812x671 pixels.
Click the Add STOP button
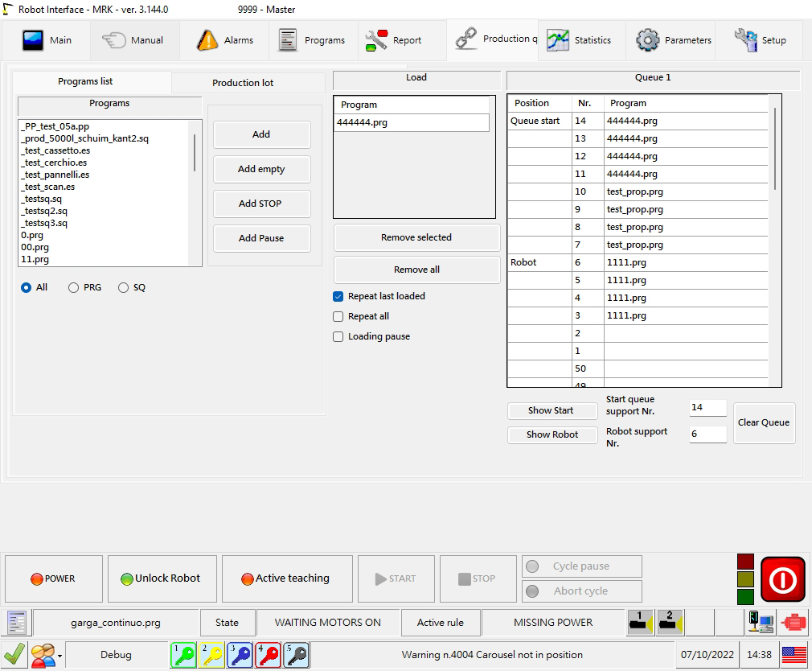[260, 204]
